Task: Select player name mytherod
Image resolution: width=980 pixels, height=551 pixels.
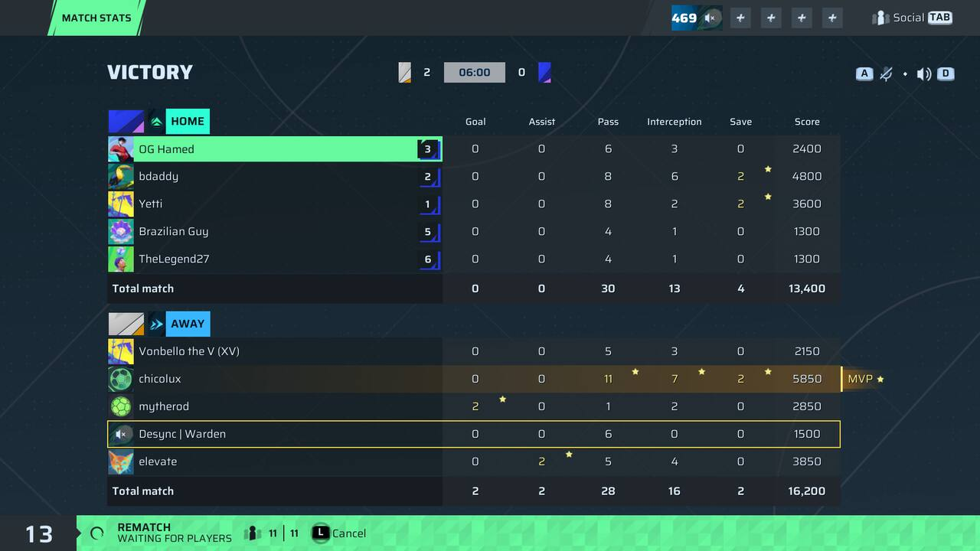Action: tap(164, 406)
